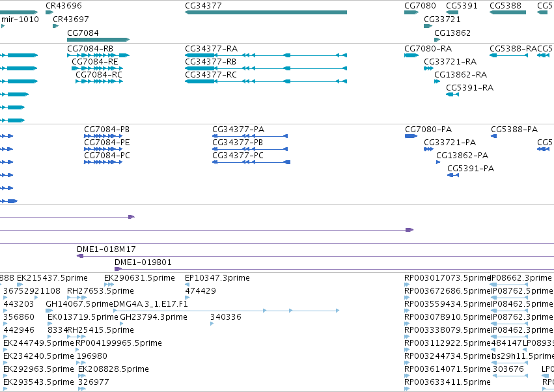Click the long CG34377 gene bar glyph

point(266,12)
